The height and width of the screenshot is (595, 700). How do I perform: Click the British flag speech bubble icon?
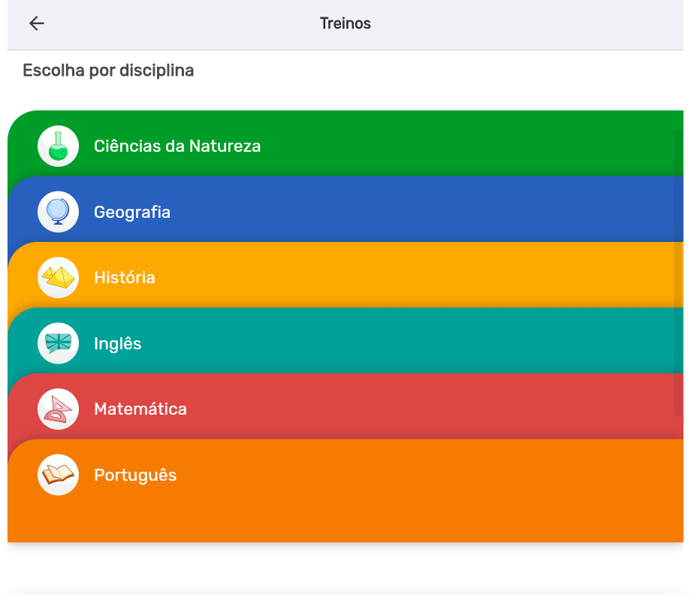tap(58, 343)
